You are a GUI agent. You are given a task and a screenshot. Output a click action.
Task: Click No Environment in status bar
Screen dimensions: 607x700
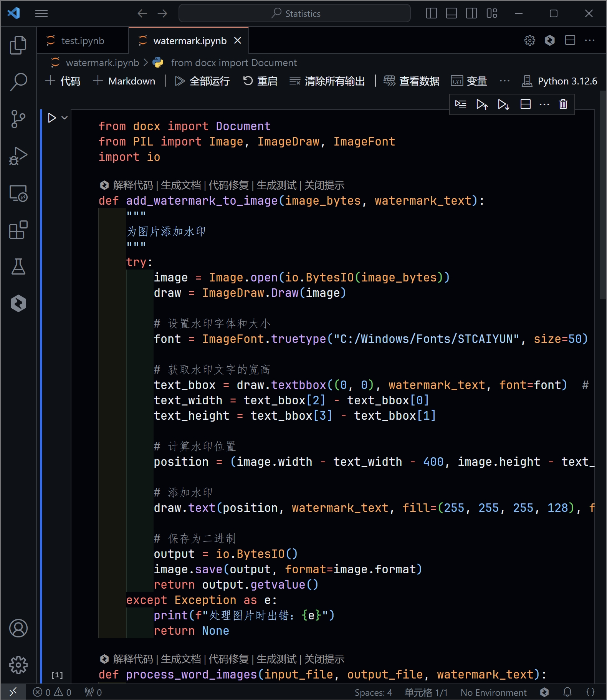click(493, 692)
